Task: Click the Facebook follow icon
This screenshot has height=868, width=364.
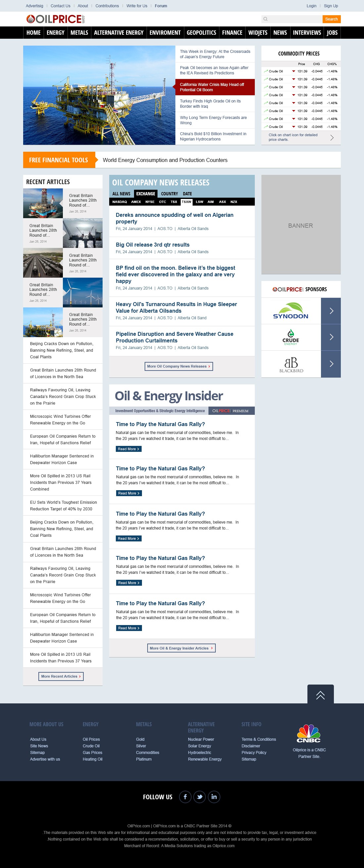Action: [185, 797]
